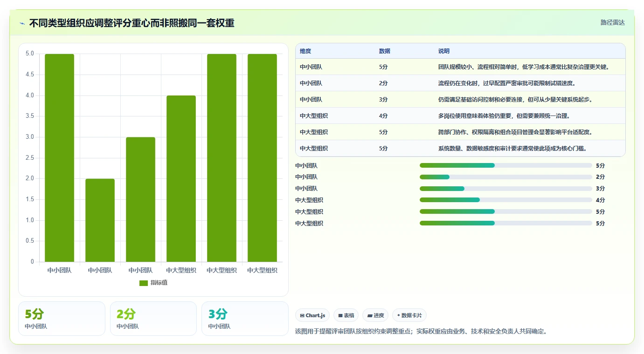Click the 0.5 y-axis label
The width and height of the screenshot is (644, 354).
coord(29,241)
